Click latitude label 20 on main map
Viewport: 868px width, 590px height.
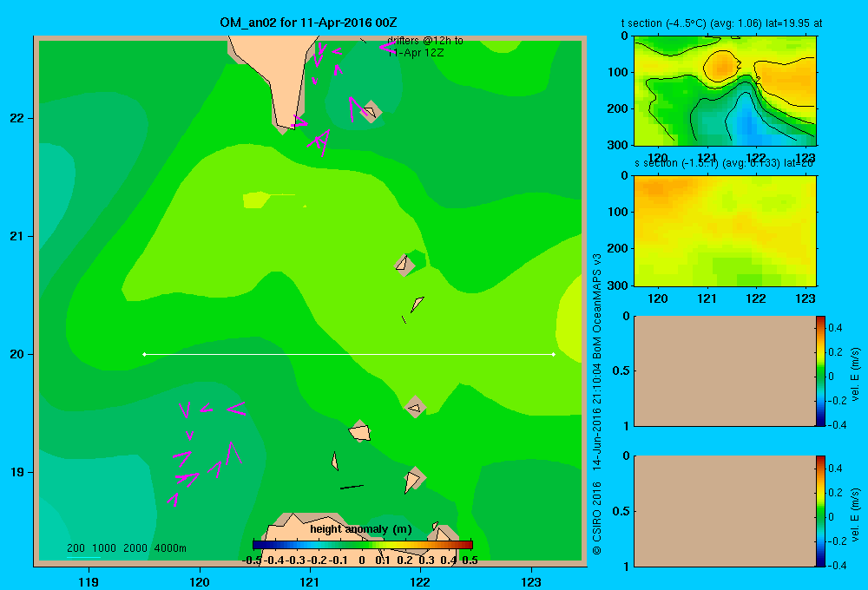coord(17,354)
